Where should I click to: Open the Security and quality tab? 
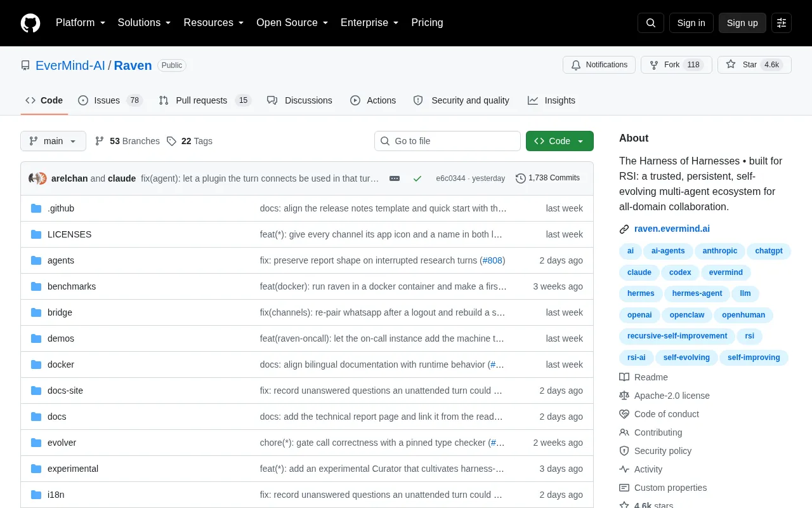[x=461, y=100]
